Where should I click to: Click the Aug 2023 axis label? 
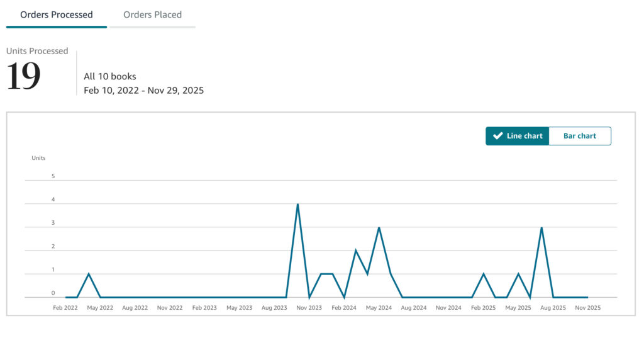pos(274,308)
